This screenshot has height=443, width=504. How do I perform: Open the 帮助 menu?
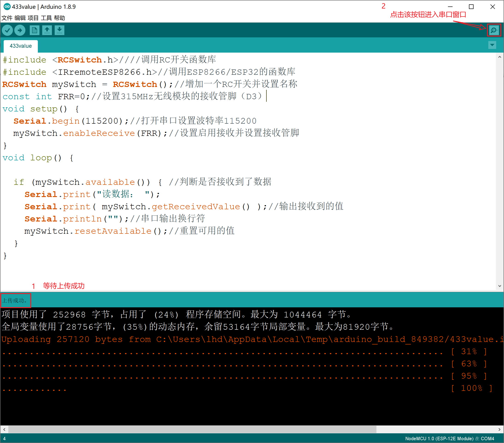point(60,18)
